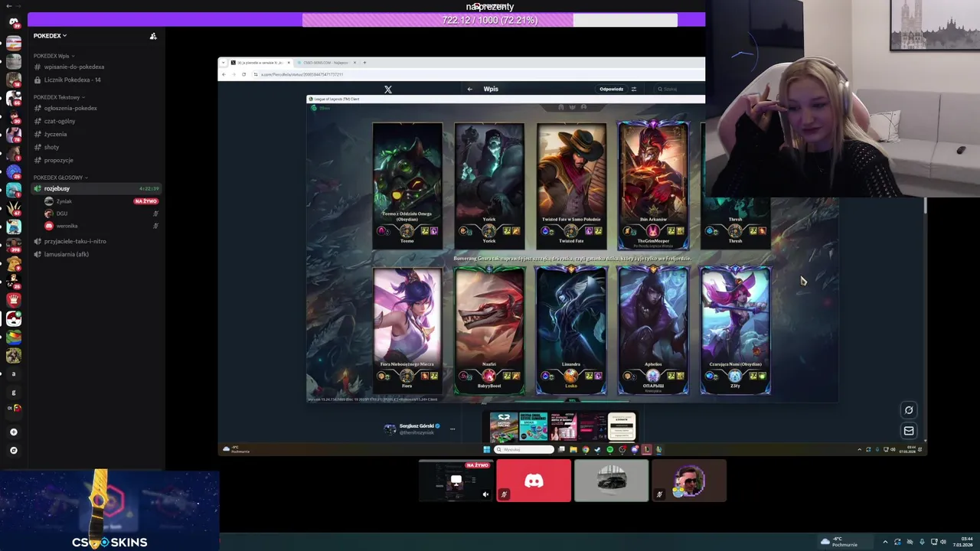Collapse the POKEDEX Tekstowy category
980x551 pixels.
pyautogui.click(x=59, y=97)
